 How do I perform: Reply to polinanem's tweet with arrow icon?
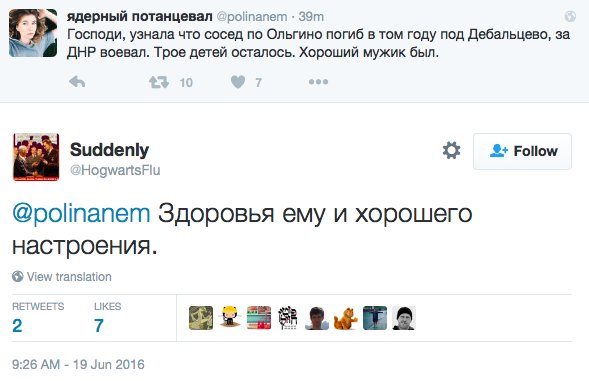tap(77, 82)
